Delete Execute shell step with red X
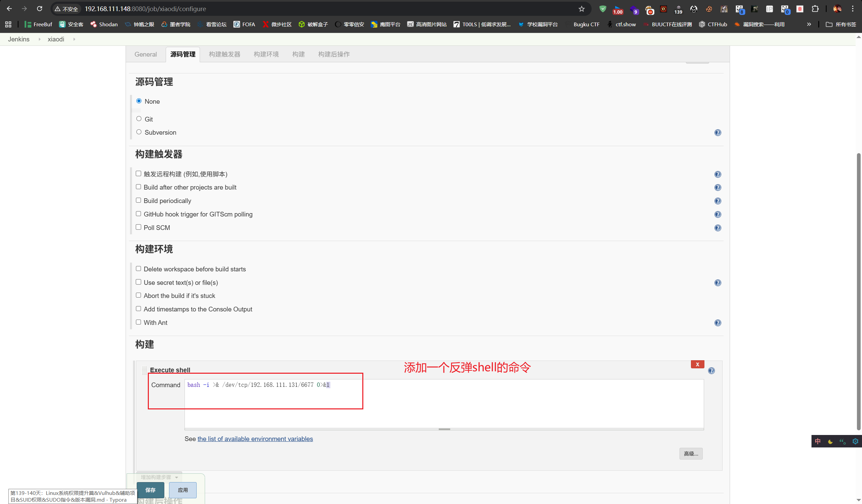Image resolution: width=862 pixels, height=504 pixels. pos(697,365)
